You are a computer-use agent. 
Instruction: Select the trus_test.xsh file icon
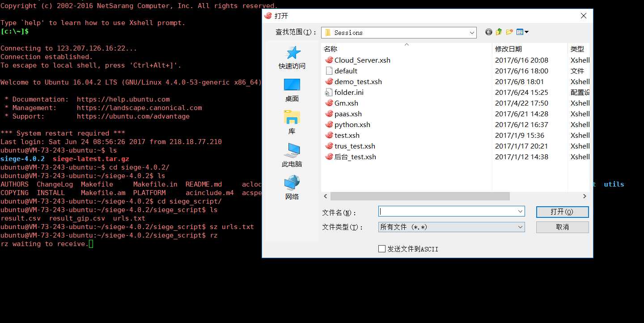(x=329, y=146)
